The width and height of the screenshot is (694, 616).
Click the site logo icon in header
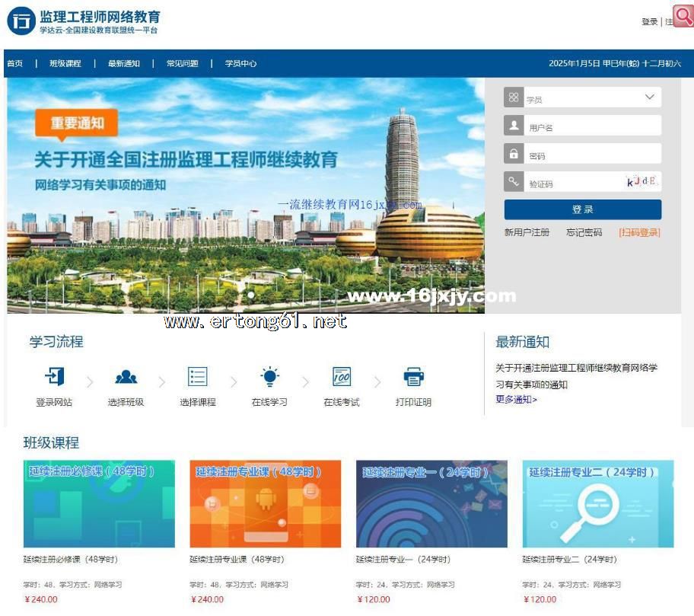click(x=21, y=21)
